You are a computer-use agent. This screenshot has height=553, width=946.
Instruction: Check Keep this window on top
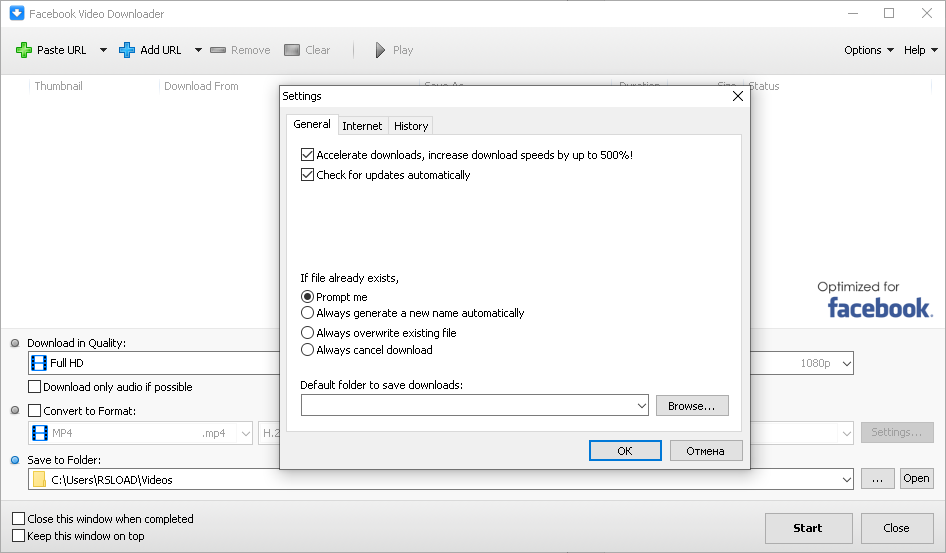(x=19, y=536)
